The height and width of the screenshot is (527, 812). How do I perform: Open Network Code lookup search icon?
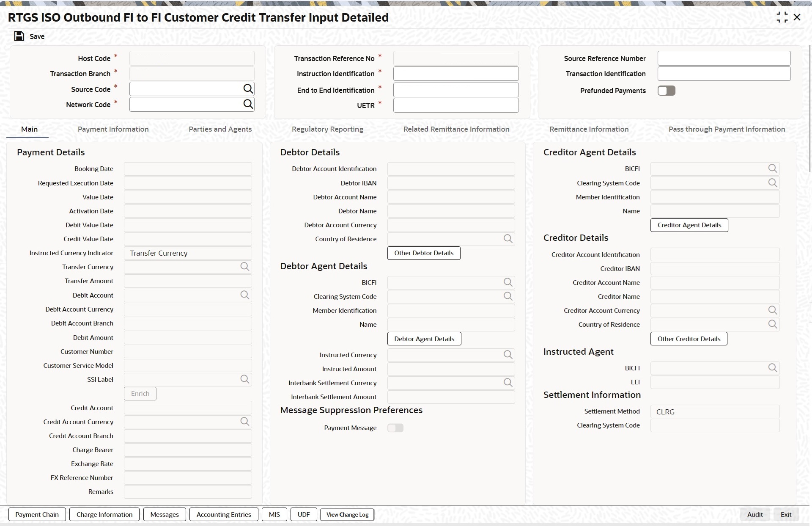click(x=248, y=104)
